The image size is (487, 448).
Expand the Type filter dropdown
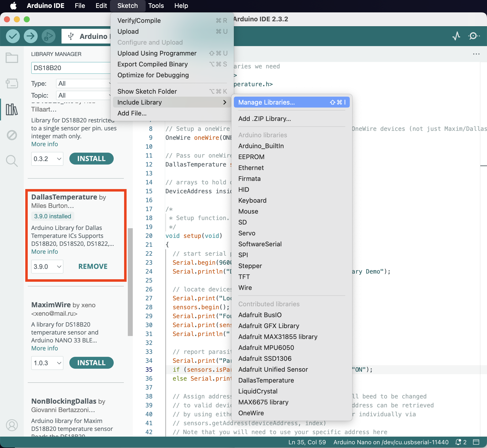point(83,84)
